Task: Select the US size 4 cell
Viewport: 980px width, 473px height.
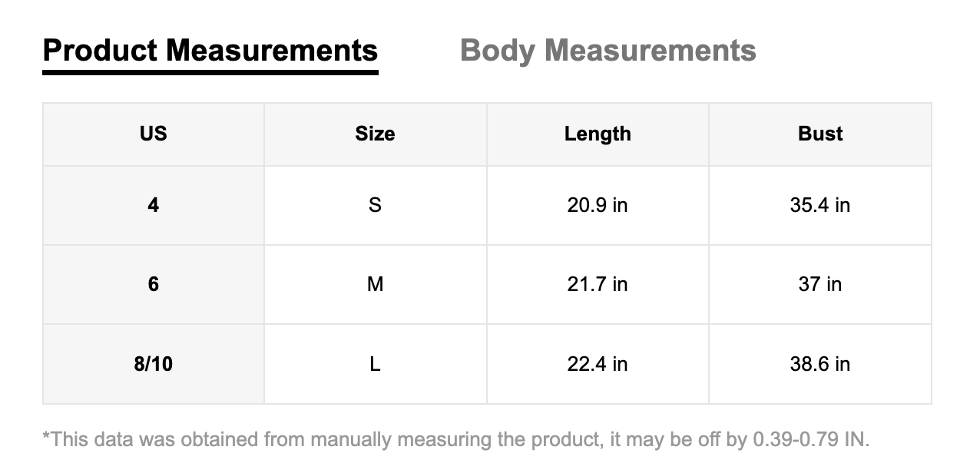Action: 153,205
